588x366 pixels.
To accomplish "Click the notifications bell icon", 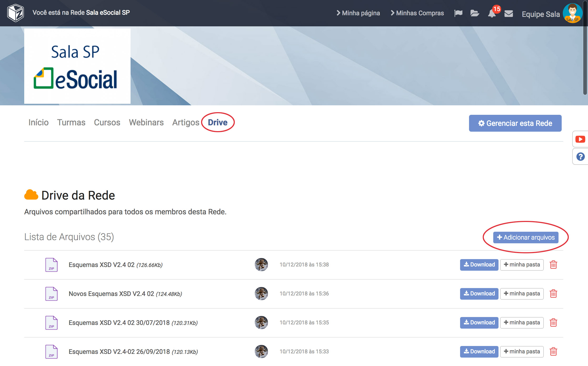I will pos(491,13).
